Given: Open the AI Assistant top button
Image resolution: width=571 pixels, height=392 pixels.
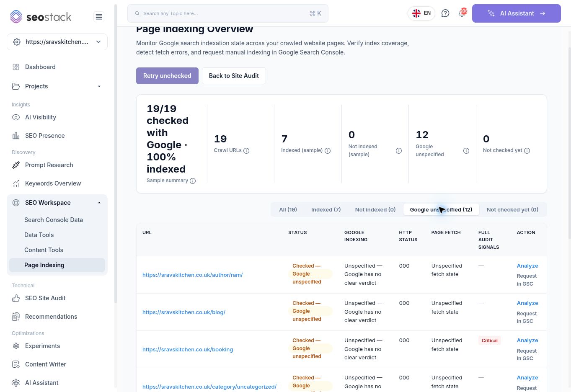Looking at the screenshot, I should 517,13.
